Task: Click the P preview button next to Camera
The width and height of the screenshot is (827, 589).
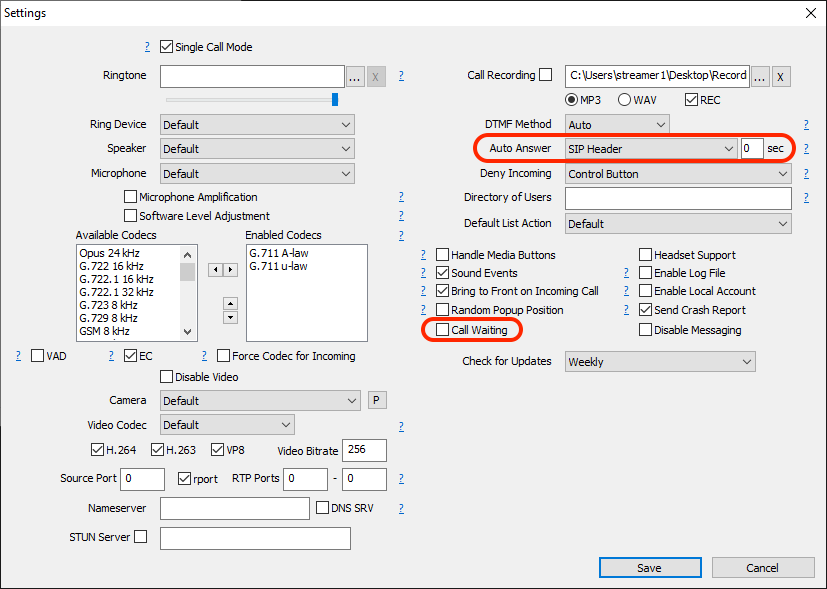Action: tap(377, 400)
